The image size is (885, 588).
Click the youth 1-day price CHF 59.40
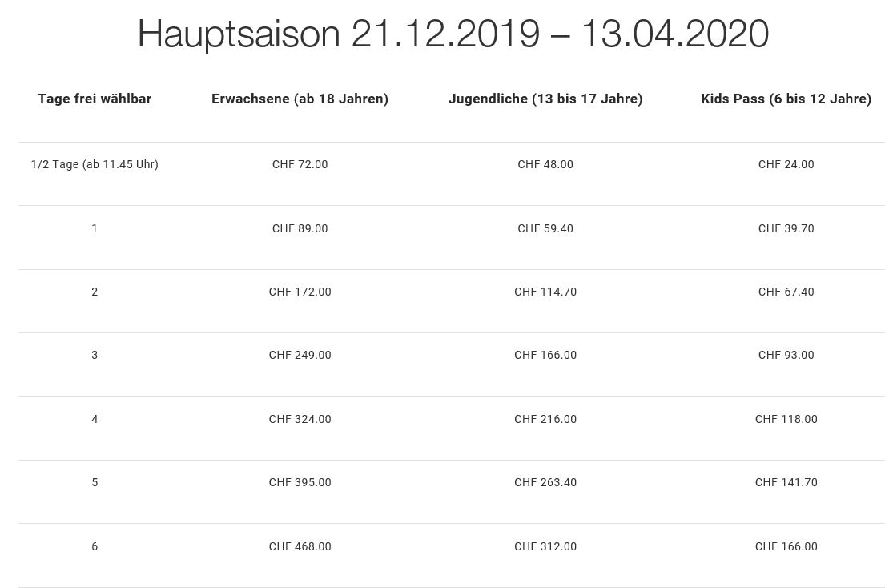click(x=545, y=228)
